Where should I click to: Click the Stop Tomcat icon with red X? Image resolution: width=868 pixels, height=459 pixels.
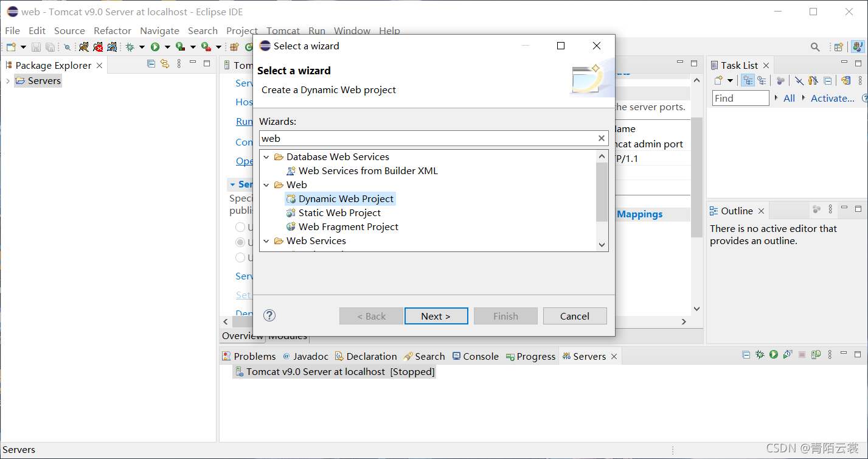point(98,47)
